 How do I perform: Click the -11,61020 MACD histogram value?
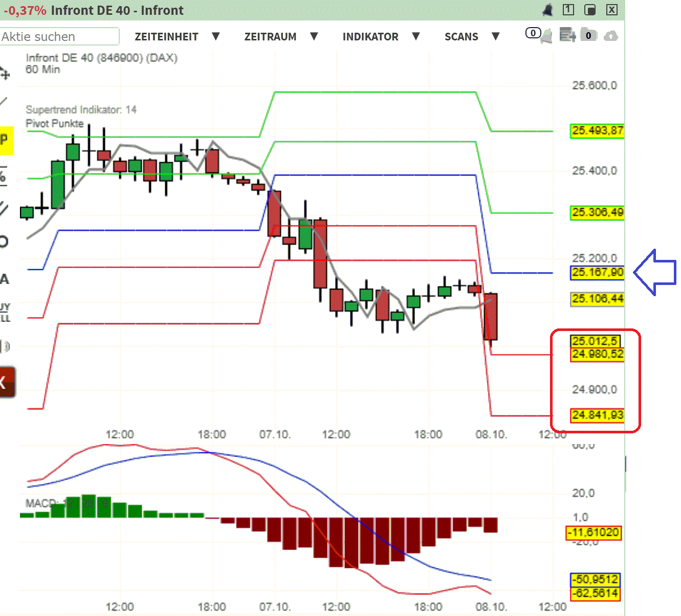pos(594,533)
